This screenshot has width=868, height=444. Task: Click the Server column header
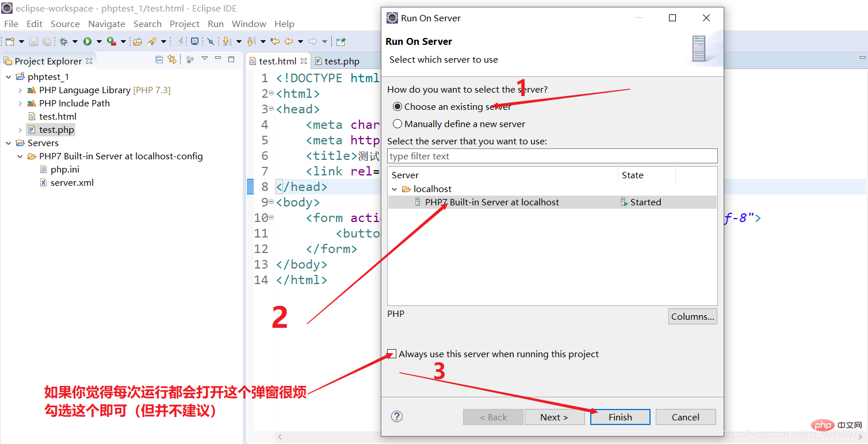(x=503, y=175)
